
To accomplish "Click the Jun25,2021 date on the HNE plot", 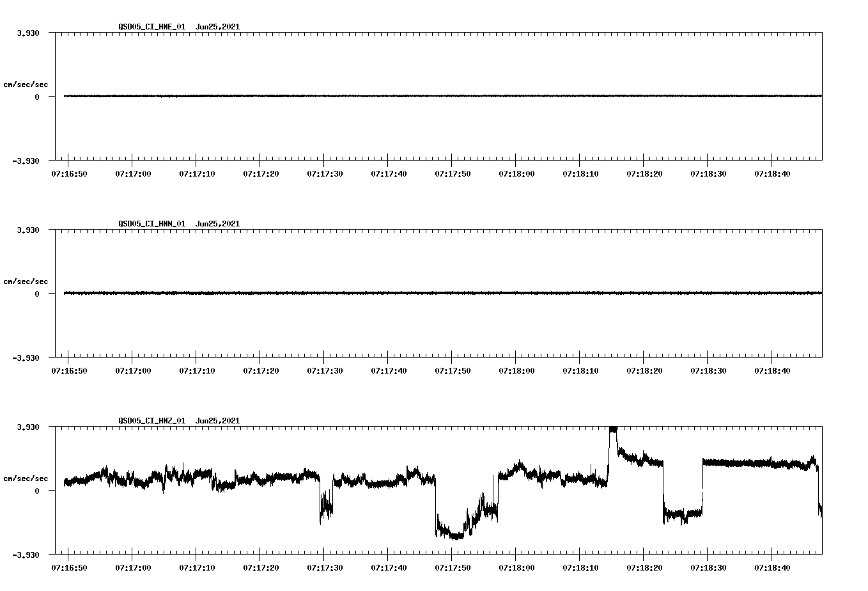I will pos(218,27).
